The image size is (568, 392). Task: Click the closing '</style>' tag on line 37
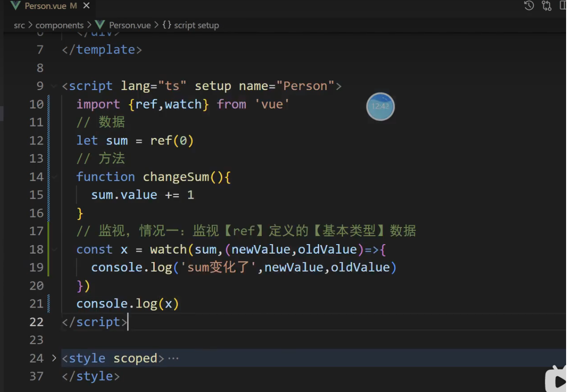pos(91,376)
